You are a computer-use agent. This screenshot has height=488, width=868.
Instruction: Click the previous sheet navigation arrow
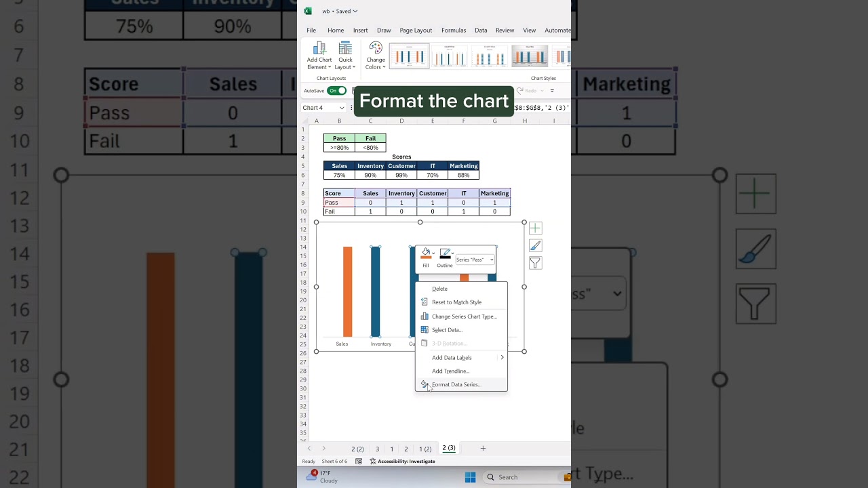pos(309,449)
